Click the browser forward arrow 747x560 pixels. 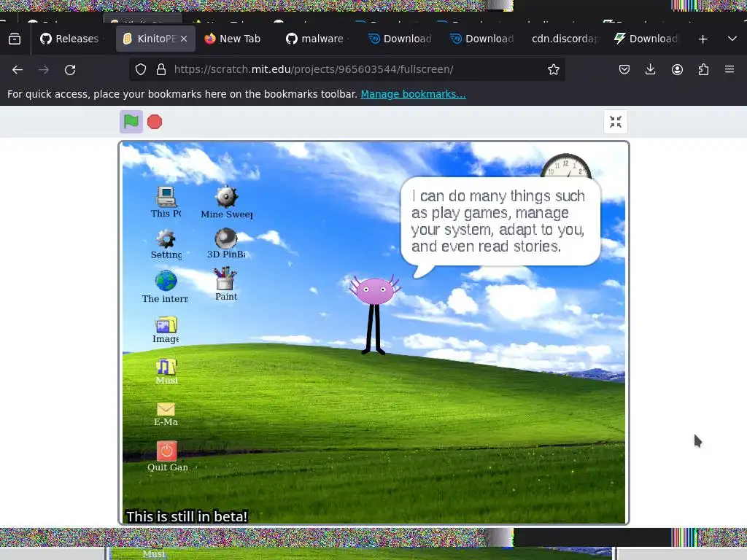[x=44, y=69]
